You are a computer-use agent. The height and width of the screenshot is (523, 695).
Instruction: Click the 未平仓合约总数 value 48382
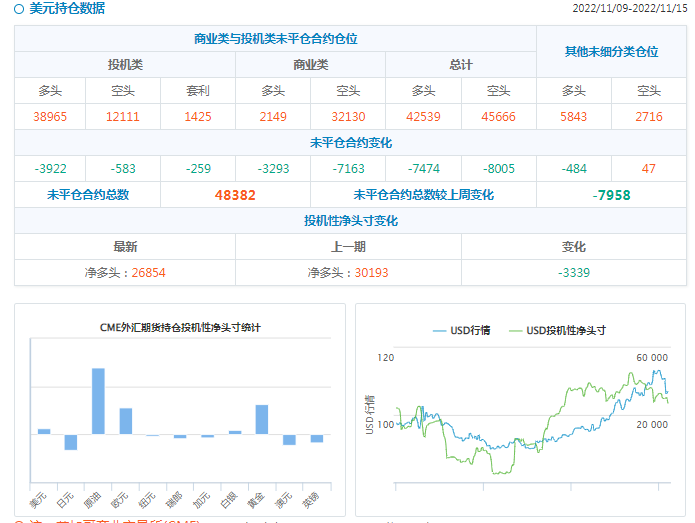[235, 195]
